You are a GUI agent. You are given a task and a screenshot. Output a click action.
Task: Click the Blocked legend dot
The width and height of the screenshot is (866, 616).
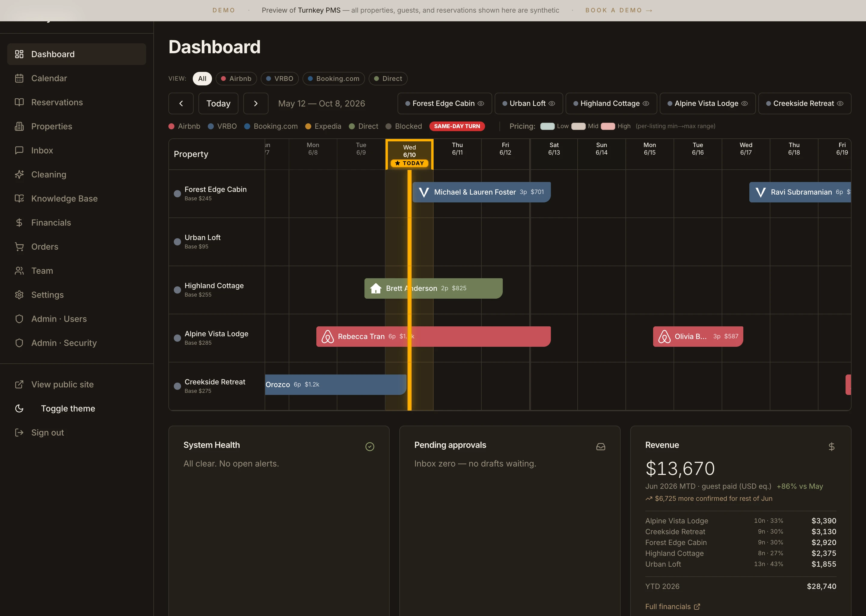[x=388, y=126]
